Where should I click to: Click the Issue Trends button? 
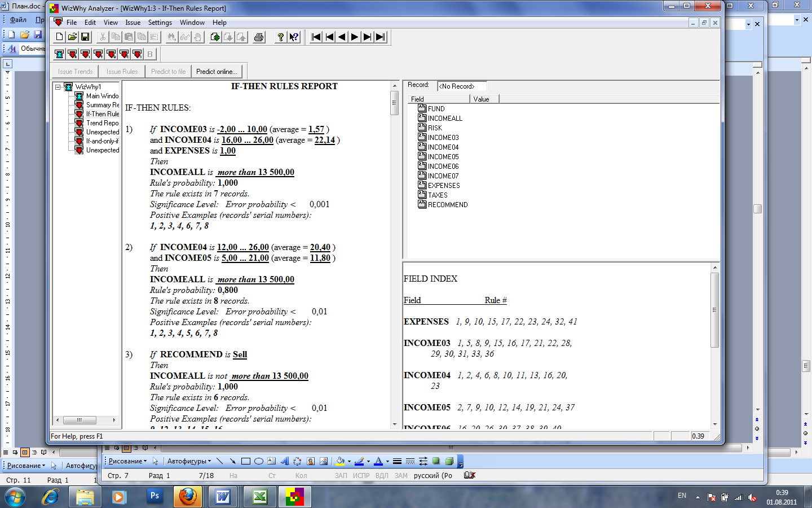pyautogui.click(x=75, y=72)
